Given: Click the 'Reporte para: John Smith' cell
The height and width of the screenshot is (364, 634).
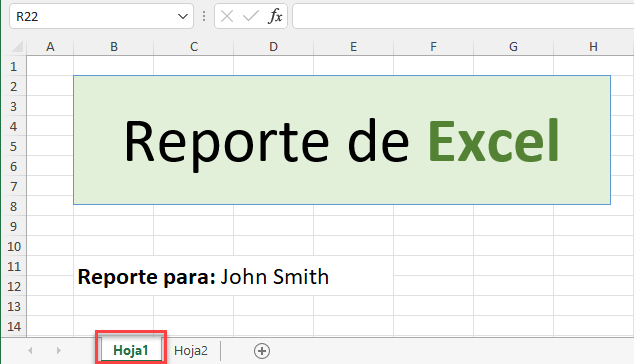Looking at the screenshot, I should 233,276.
